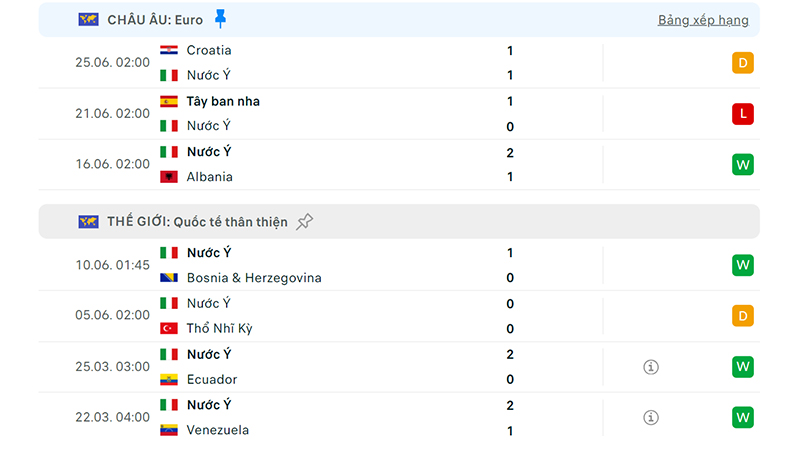Click the green W badge for Ecuador match

pos(742,366)
